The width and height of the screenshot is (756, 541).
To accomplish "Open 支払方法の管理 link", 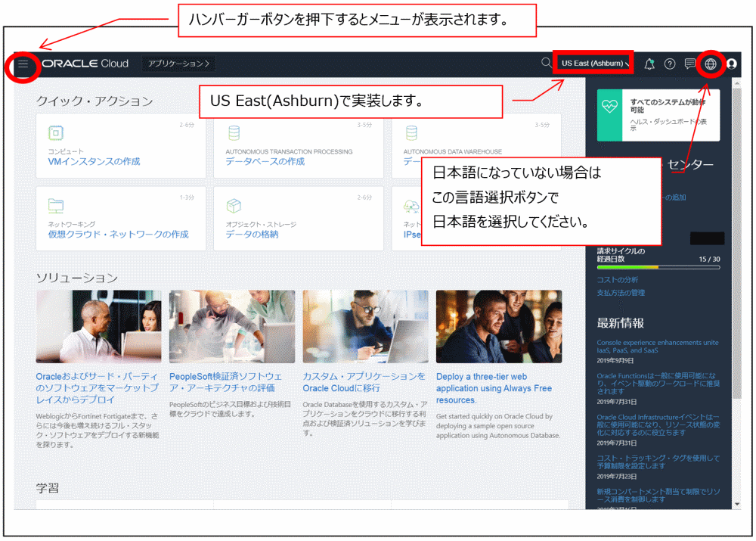I will point(621,293).
